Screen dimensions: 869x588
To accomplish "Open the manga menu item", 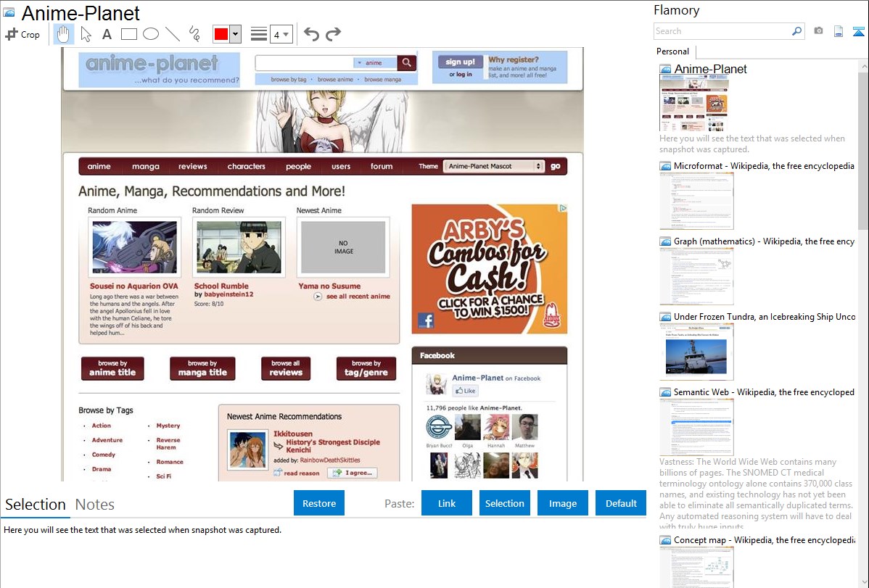I will coord(146,166).
